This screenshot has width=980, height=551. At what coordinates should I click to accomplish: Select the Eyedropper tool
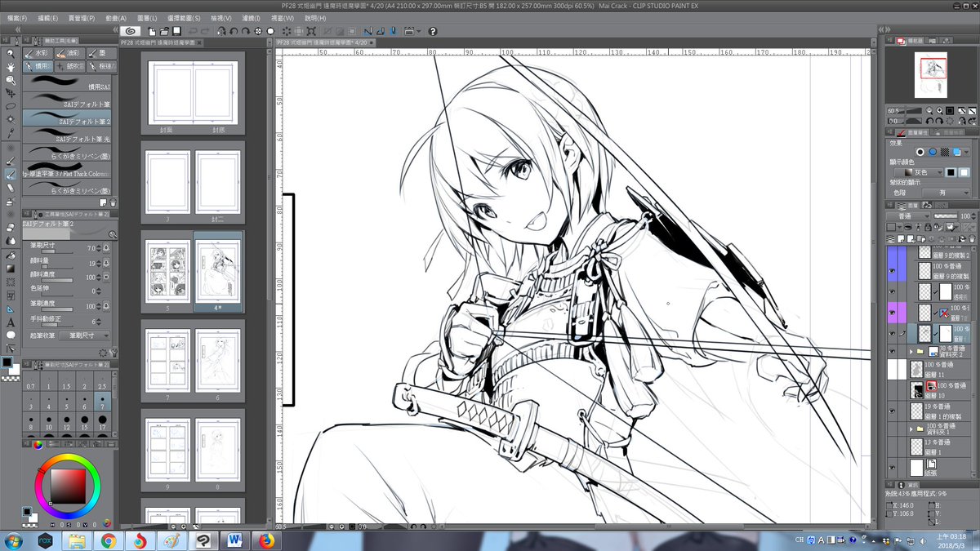(x=11, y=133)
